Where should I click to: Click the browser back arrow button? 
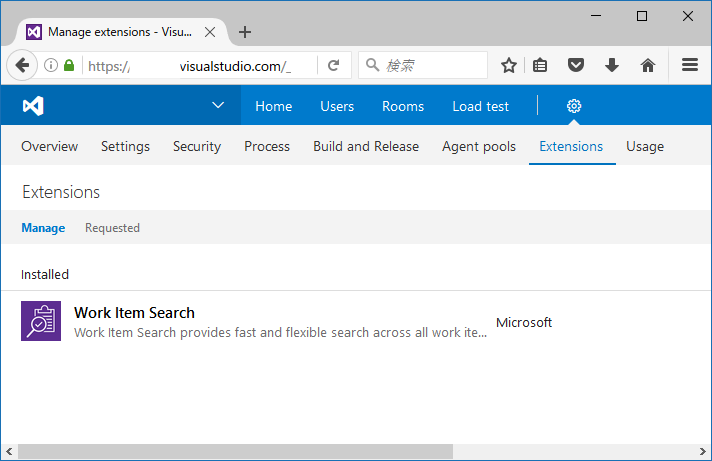pos(22,66)
